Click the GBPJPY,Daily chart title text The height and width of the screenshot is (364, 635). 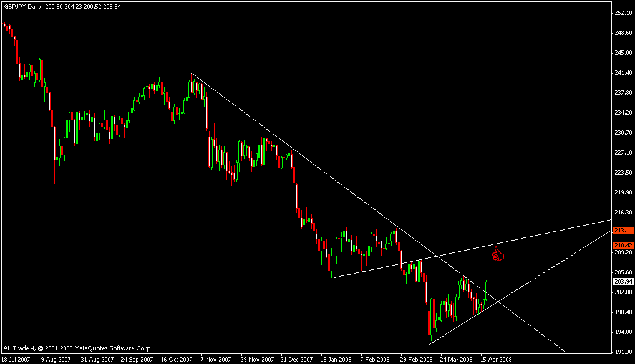(x=22, y=6)
